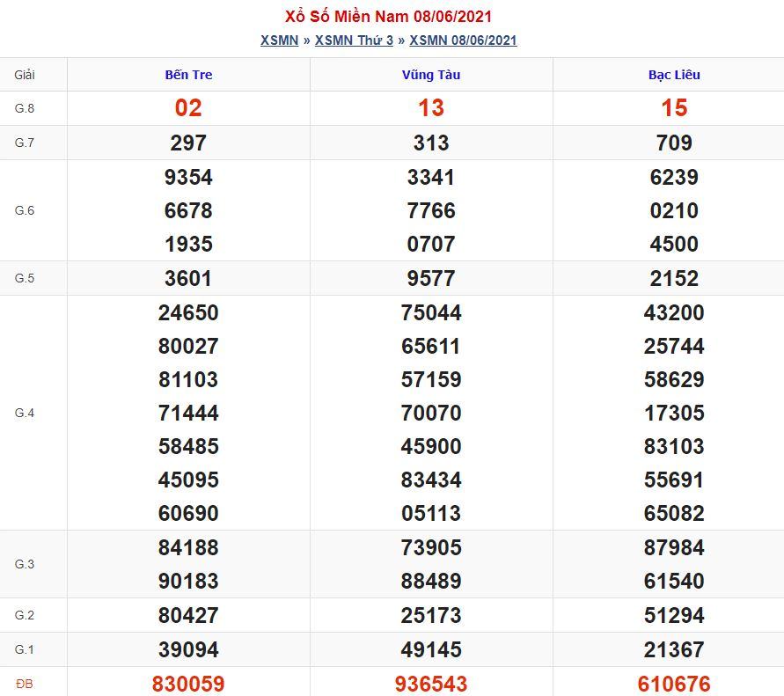Select G.4 number 05113
Viewport: 784px width, 696px height.
[x=431, y=514]
